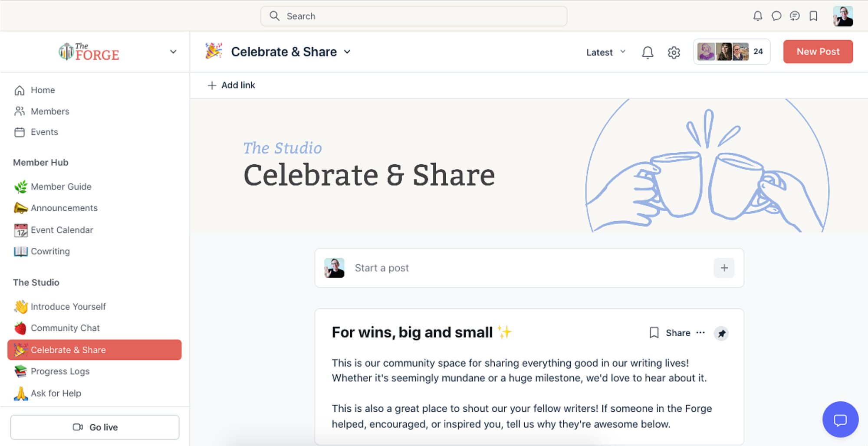Viewport: 868px width, 446px height.
Task: Go to Progress Logs space
Action: (x=60, y=371)
